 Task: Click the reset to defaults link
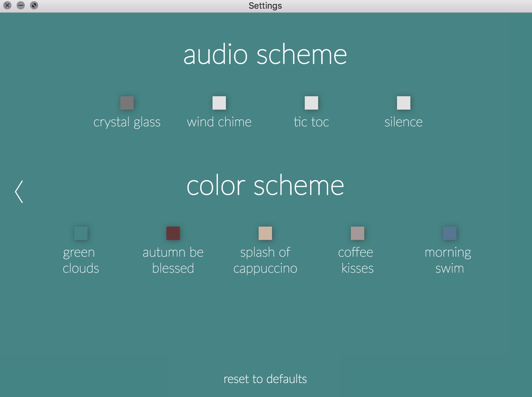(265, 379)
